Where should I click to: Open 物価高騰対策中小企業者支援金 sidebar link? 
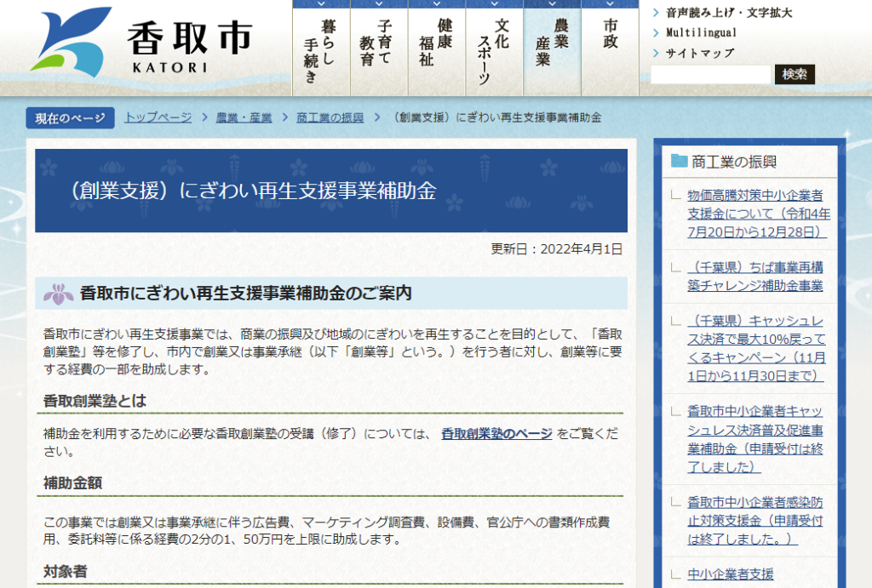pyautogui.click(x=758, y=213)
